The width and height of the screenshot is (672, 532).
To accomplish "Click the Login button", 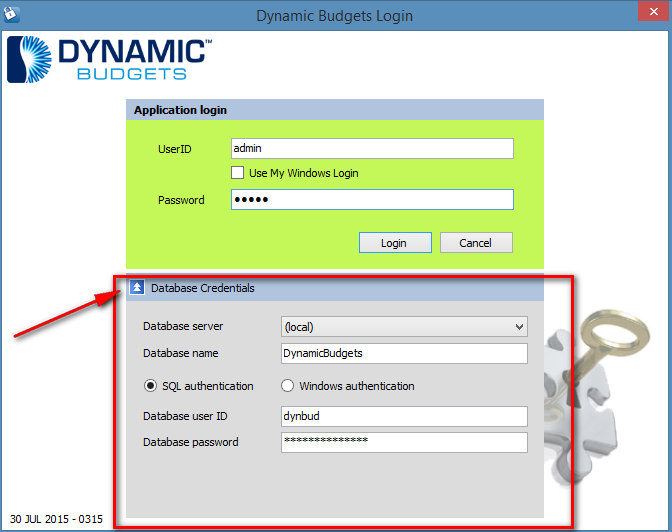I will click(x=395, y=243).
